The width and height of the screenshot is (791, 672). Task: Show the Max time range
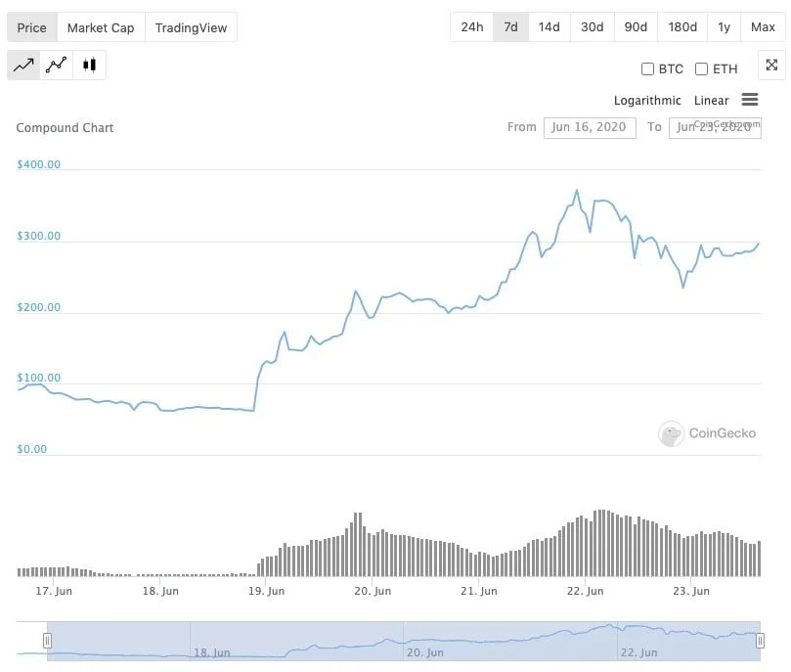(763, 27)
